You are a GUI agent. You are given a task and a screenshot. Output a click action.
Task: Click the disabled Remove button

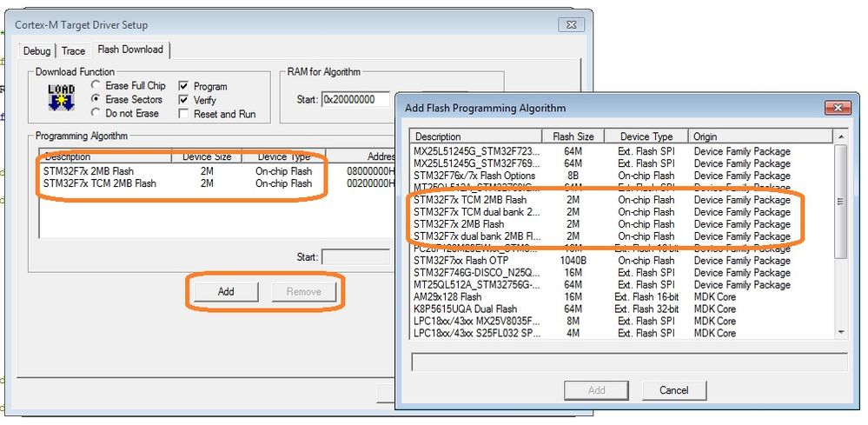pos(304,292)
